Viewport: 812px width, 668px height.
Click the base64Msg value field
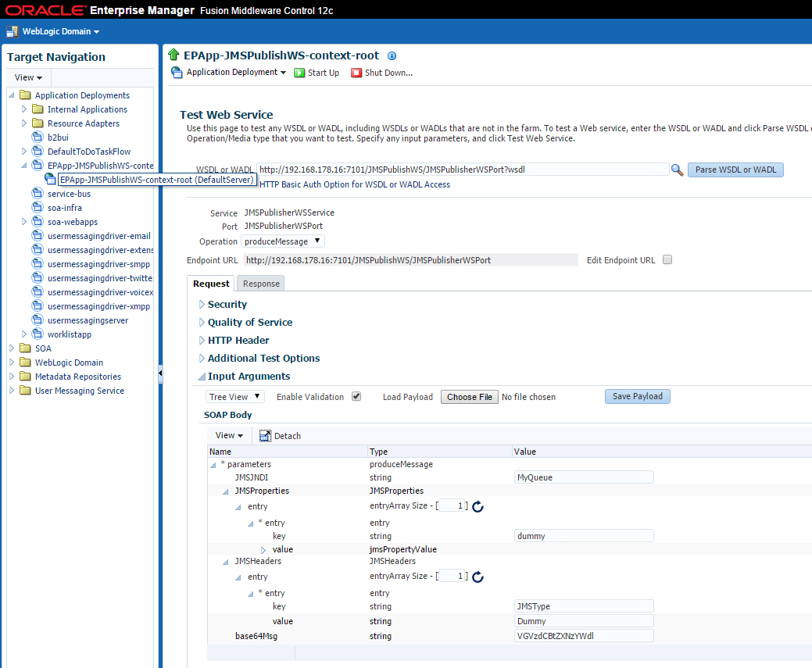click(x=584, y=636)
